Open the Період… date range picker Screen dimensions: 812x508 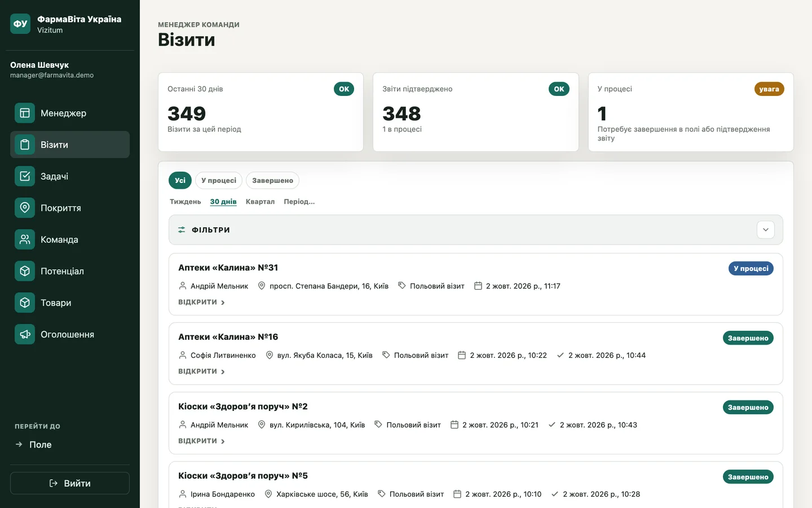tap(299, 202)
